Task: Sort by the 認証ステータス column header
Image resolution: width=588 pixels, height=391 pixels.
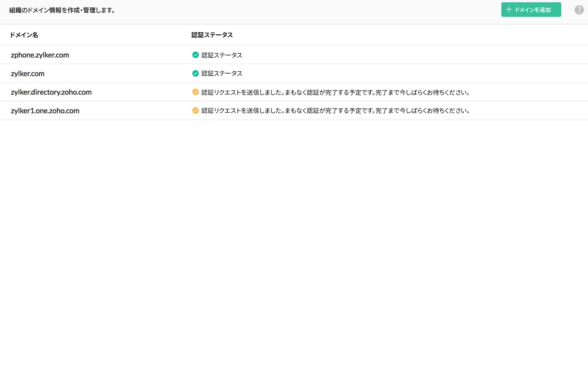Action: tap(211, 35)
